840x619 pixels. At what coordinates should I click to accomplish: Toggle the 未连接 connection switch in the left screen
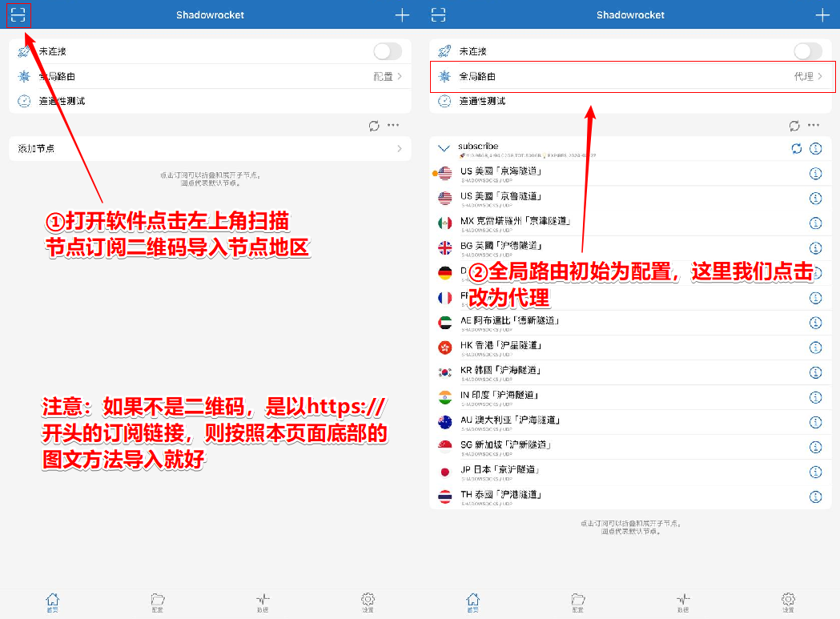point(387,51)
